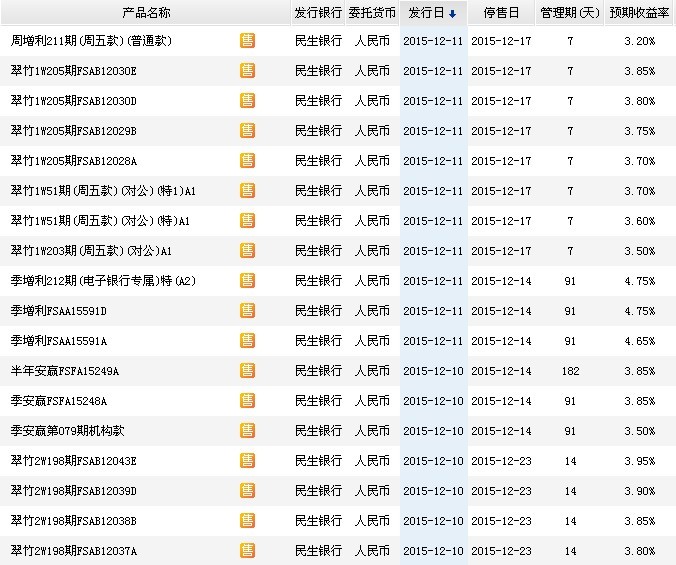
Task: Click 2015-12-14 stop date for 季增利FSAA15591A
Action: (x=501, y=341)
